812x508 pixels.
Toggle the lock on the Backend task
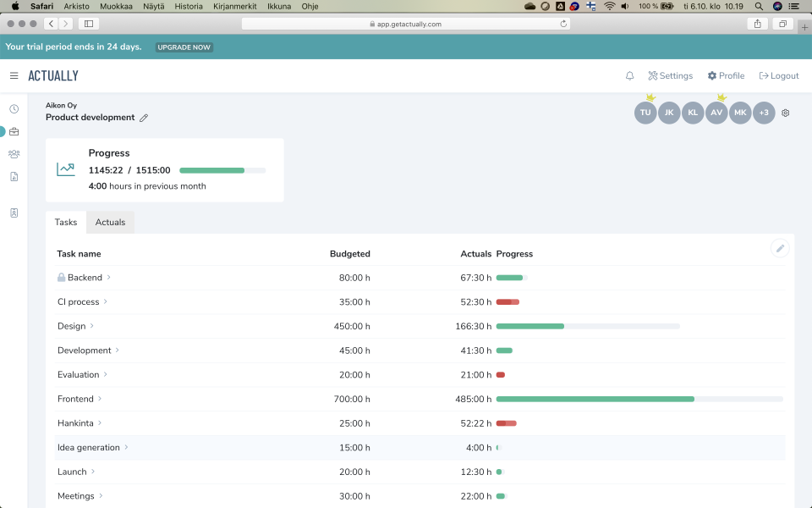pos(60,277)
